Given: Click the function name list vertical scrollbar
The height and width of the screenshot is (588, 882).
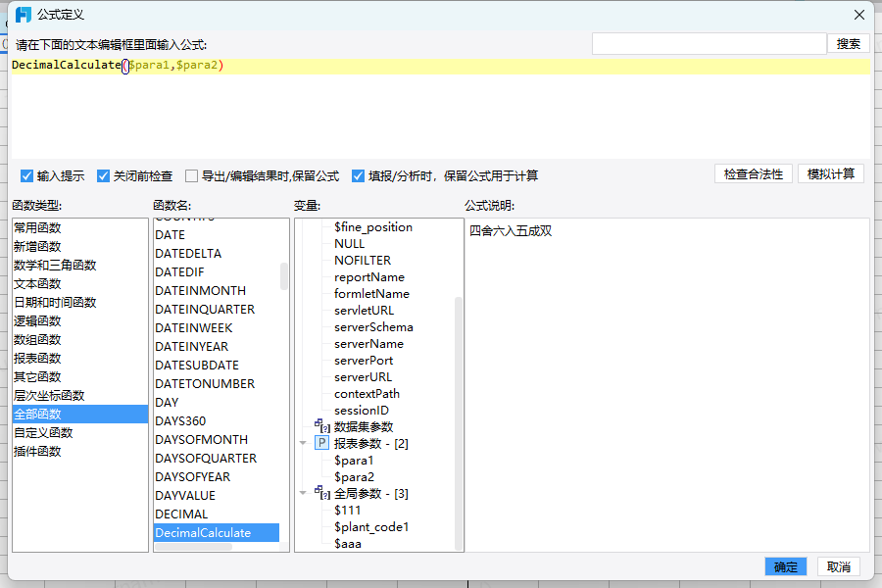Looking at the screenshot, I should [x=284, y=276].
